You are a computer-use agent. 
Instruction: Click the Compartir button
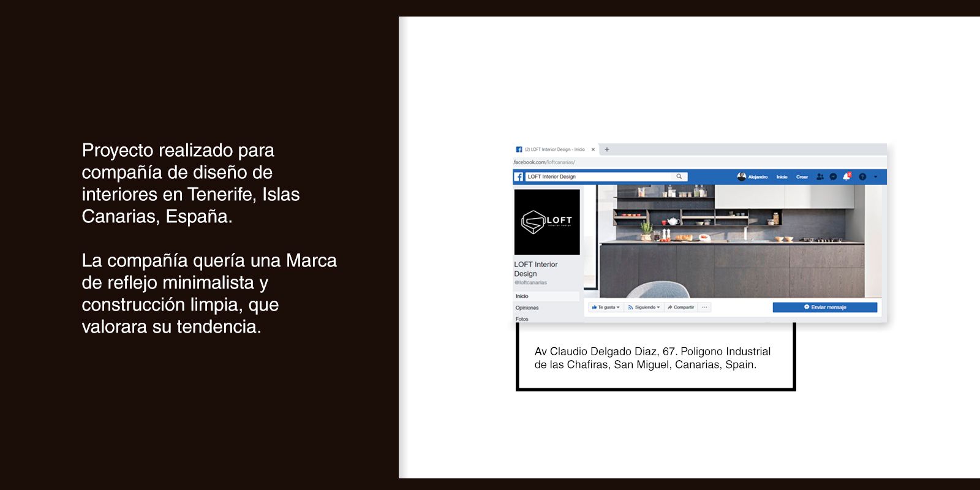point(681,307)
